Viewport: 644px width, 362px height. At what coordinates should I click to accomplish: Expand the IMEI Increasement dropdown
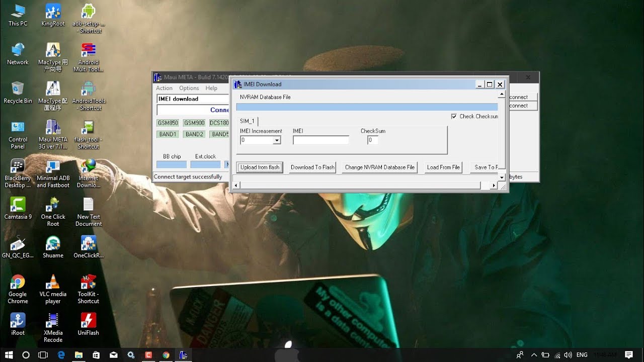point(277,140)
